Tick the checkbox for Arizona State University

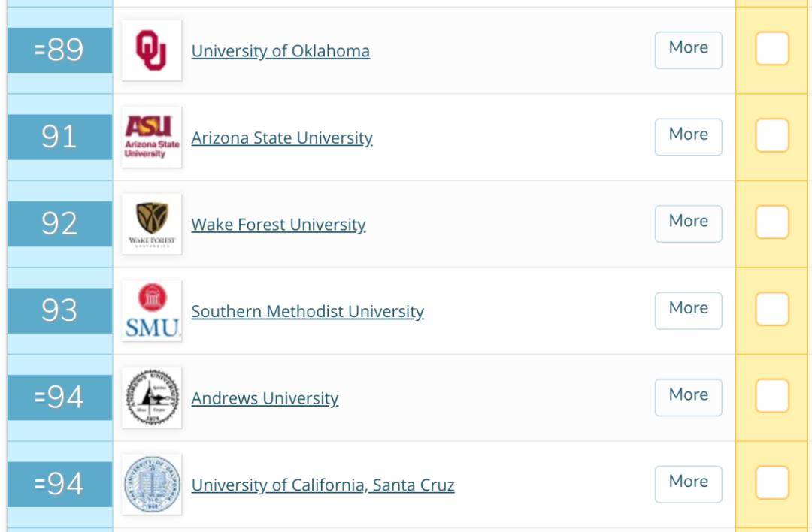(x=771, y=136)
